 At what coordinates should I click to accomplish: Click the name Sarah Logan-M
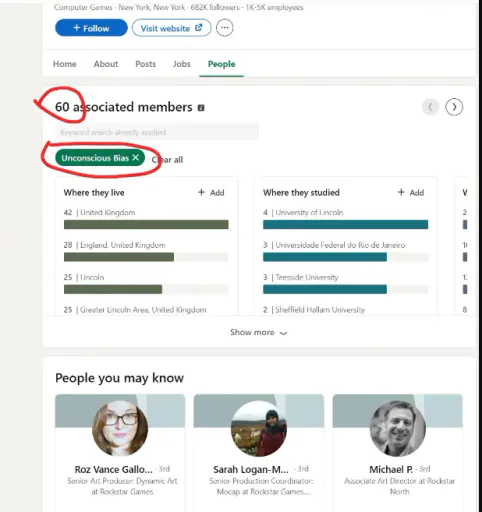click(x=251, y=469)
